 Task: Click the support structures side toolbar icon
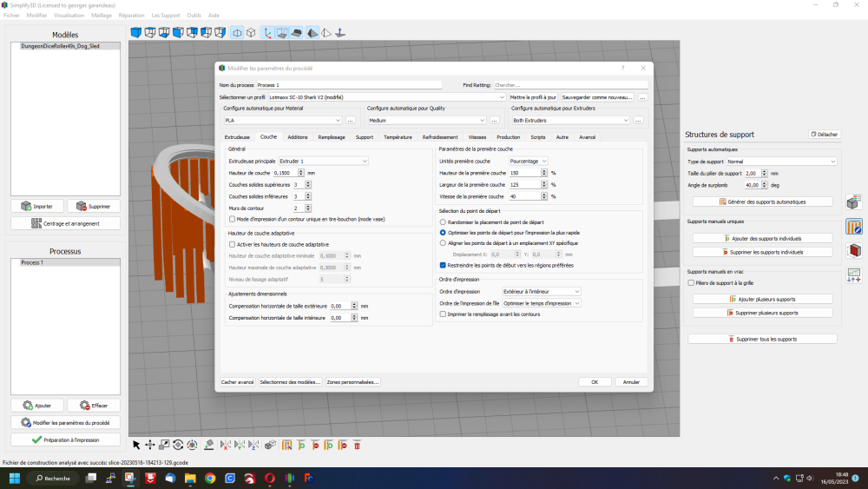853,227
